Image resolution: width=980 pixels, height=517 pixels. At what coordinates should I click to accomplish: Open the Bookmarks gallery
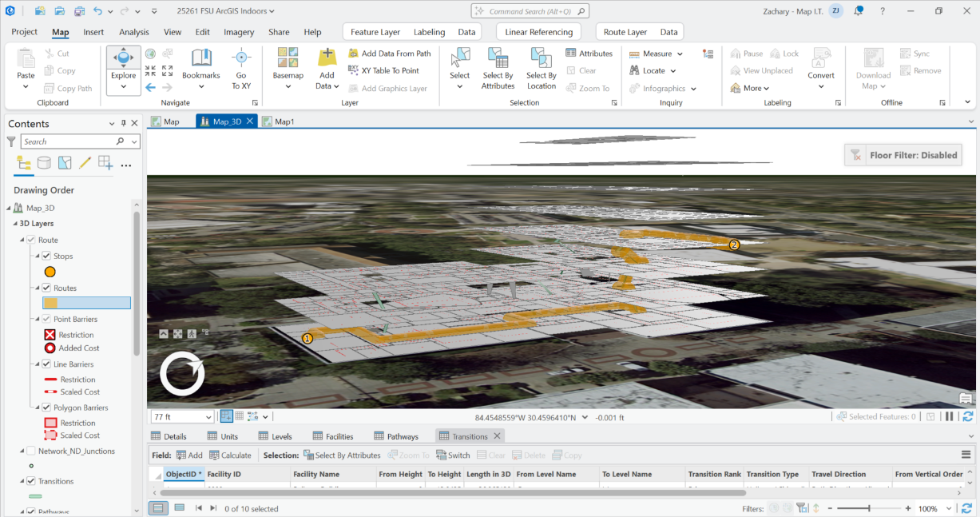pyautogui.click(x=201, y=67)
